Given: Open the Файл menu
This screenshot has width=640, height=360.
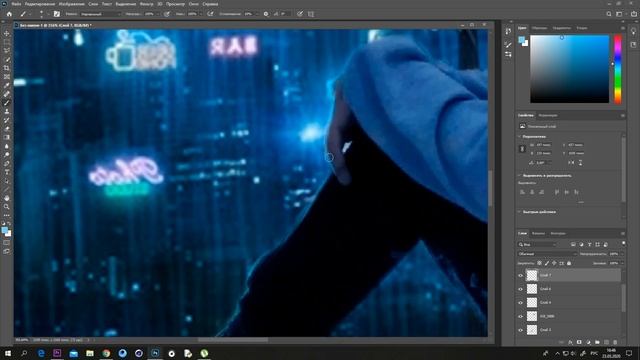Looking at the screenshot, I should coord(16,4).
